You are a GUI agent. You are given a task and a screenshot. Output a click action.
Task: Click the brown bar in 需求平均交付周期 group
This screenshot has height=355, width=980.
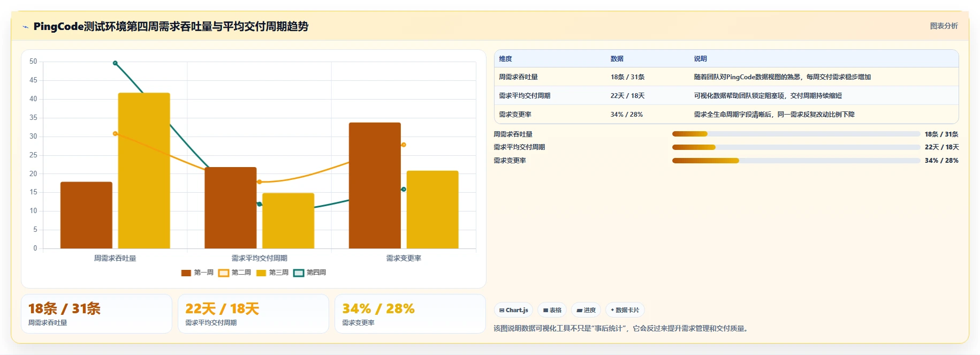coord(231,208)
